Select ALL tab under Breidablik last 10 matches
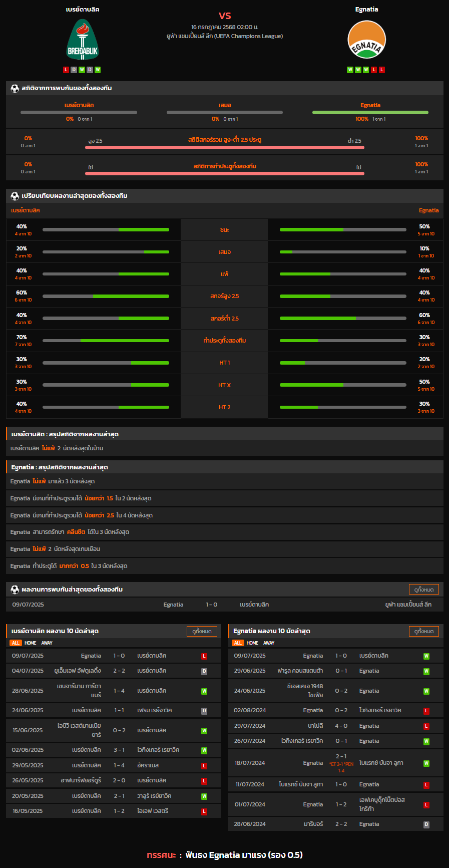This screenshot has height=868, width=449. click(x=16, y=643)
